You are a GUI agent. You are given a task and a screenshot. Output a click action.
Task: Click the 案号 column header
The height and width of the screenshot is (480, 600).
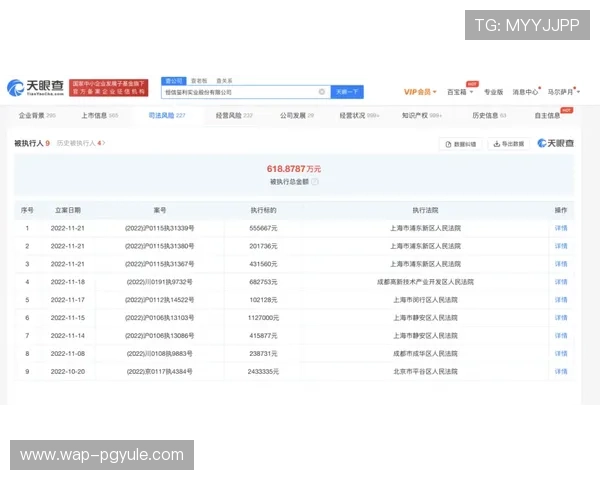[x=160, y=210]
